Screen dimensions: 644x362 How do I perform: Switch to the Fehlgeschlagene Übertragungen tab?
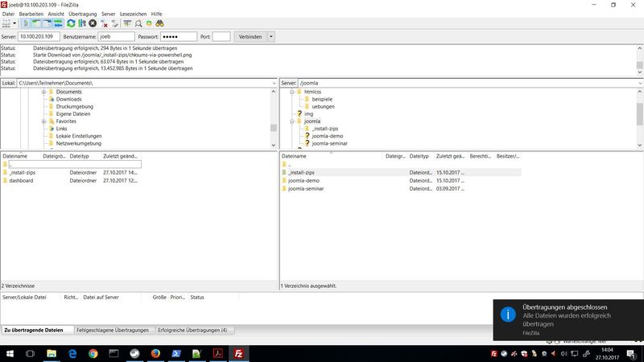[113, 330]
